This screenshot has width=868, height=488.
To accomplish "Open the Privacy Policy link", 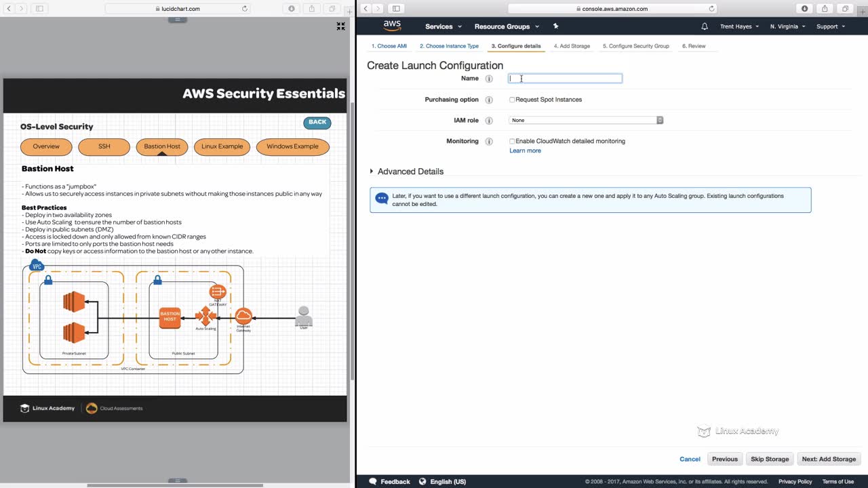I will 795,482.
